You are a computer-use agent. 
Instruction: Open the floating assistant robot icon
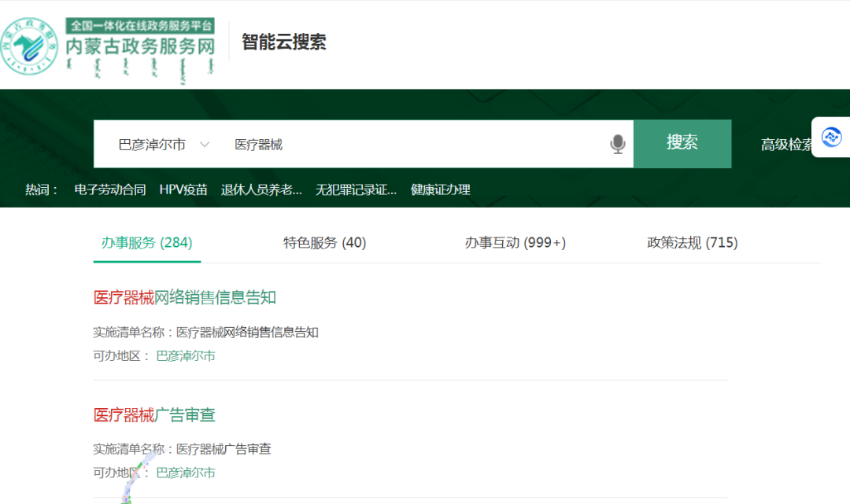point(831,137)
